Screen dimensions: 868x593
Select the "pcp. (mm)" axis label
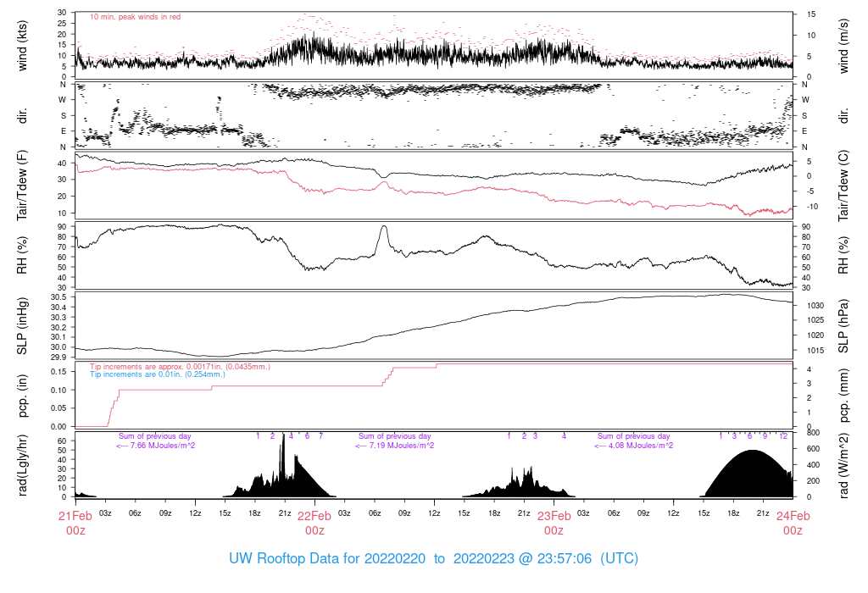[x=843, y=396]
